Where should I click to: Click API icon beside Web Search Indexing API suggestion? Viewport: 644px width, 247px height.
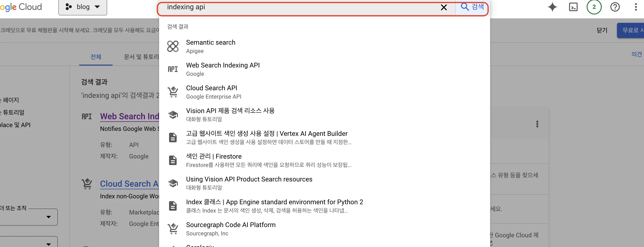(x=173, y=69)
